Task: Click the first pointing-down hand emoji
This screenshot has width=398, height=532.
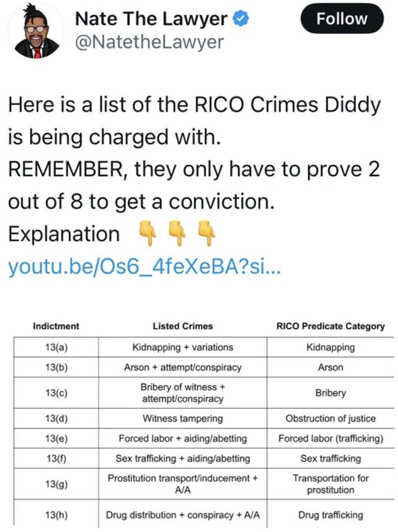Action: (x=147, y=233)
